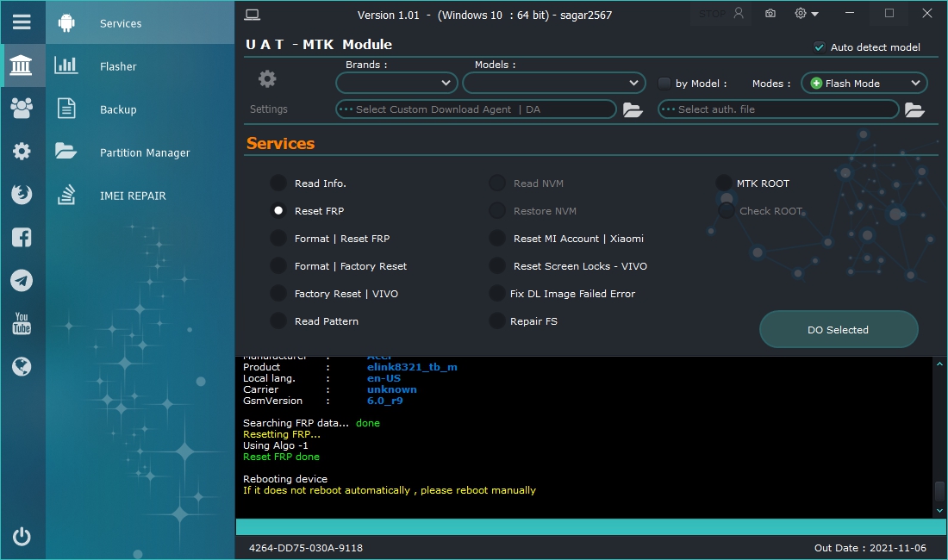The width and height of the screenshot is (948, 560).
Task: Click 'elink8321_tb_m' product value in log
Action: pos(412,367)
